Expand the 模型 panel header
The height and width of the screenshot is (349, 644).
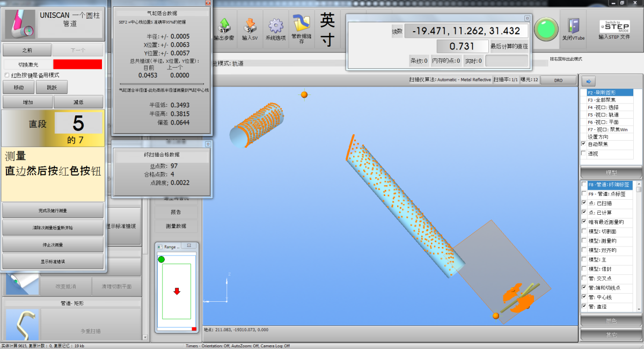(611, 172)
